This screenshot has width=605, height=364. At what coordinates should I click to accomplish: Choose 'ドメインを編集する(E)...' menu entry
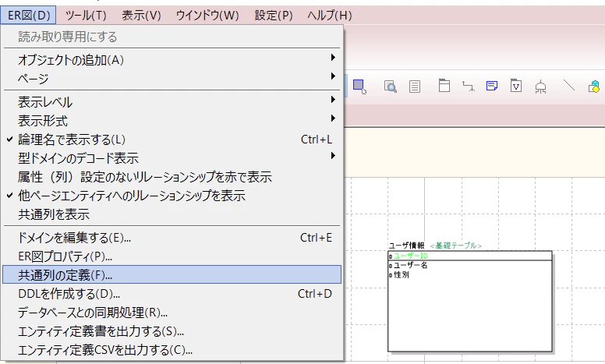[x=172, y=238]
